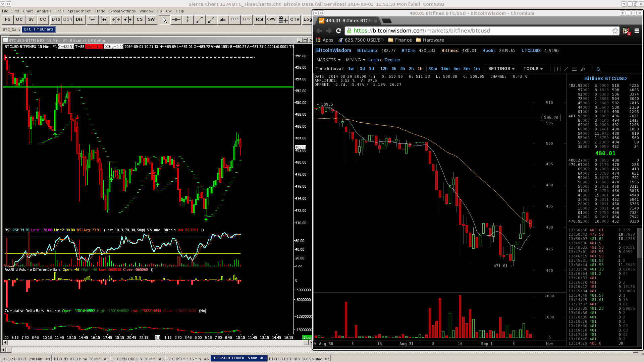Activate the chart values crosshair tool

coord(176,20)
